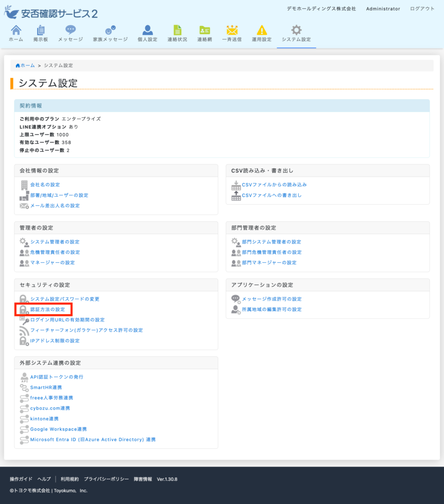Click Administrator user name in header
The image size is (444, 504).
(x=383, y=9)
